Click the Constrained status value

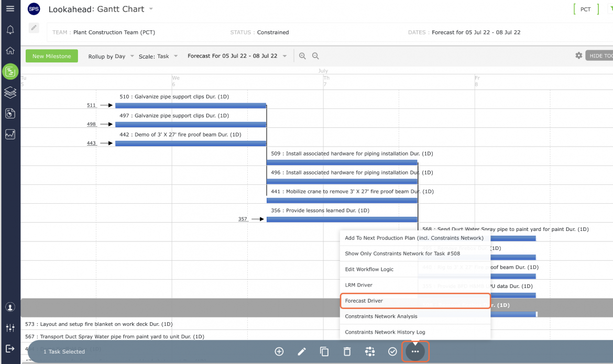273,32
